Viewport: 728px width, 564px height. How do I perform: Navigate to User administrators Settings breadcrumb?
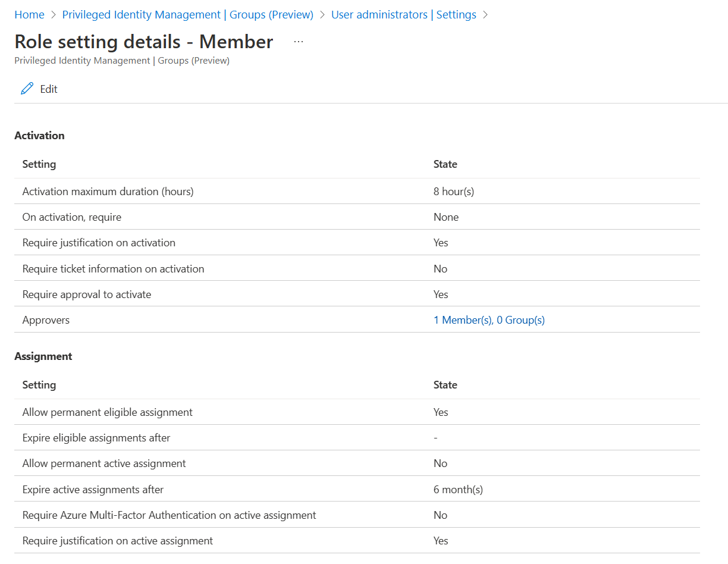403,15
